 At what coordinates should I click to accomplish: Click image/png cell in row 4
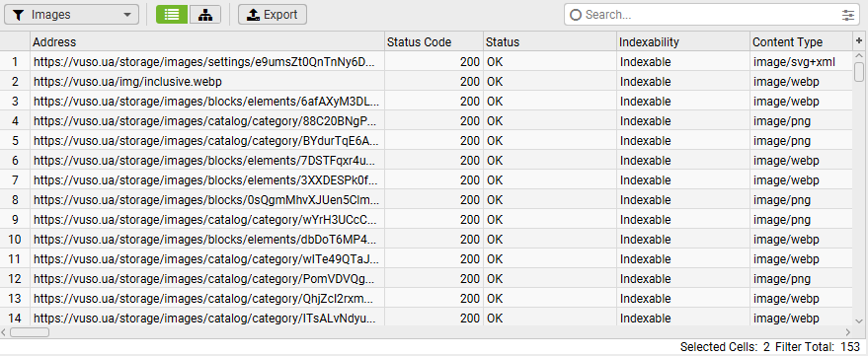point(801,121)
